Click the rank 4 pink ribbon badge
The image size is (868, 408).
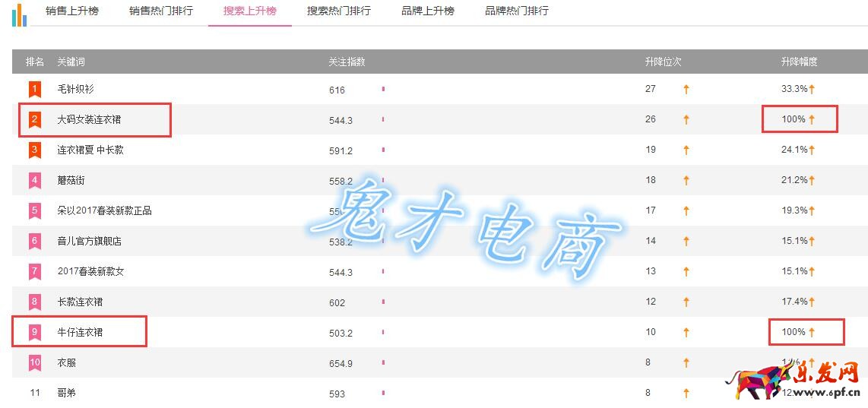[x=35, y=181]
